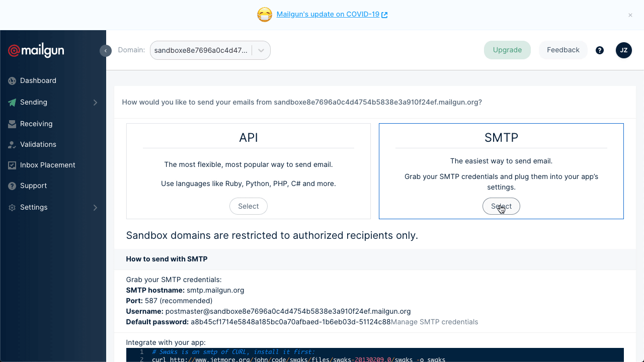The width and height of the screenshot is (644, 362).
Task: Open help via question mark icon
Action: coord(600,50)
